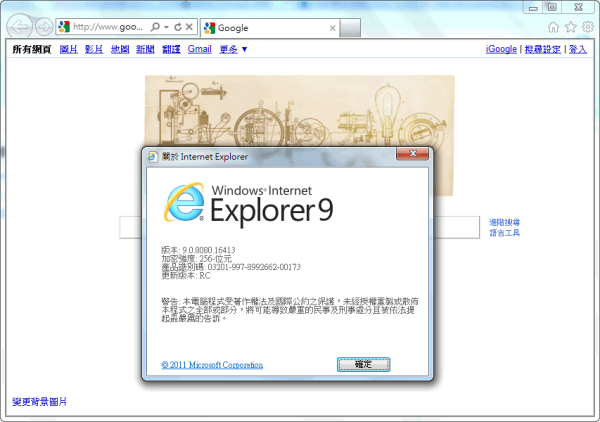Open the Gmail link
This screenshot has height=422, width=600.
pos(199,49)
